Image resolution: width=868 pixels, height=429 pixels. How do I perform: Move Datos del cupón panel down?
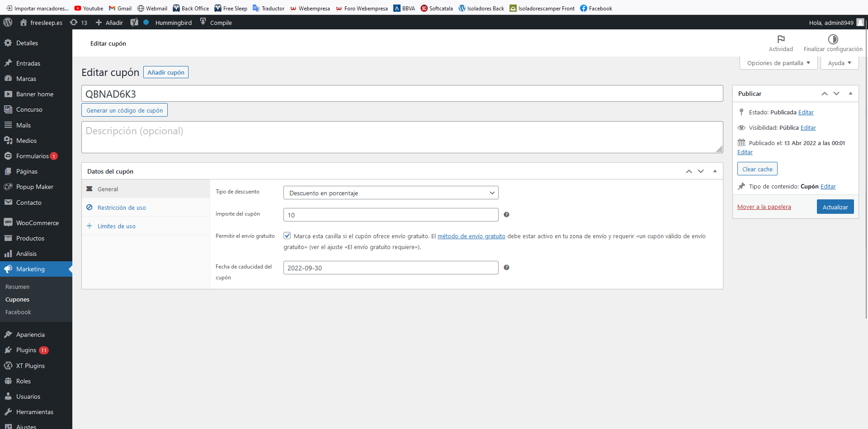pos(701,171)
